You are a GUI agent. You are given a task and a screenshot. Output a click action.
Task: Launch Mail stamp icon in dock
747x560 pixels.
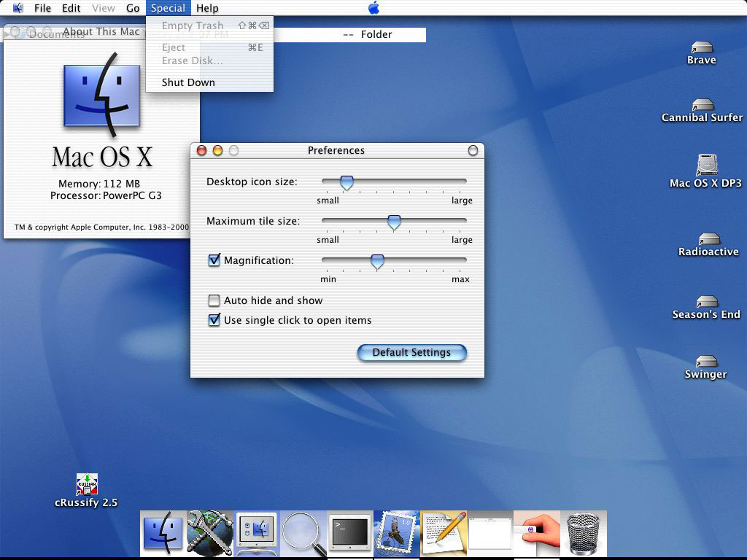396,533
